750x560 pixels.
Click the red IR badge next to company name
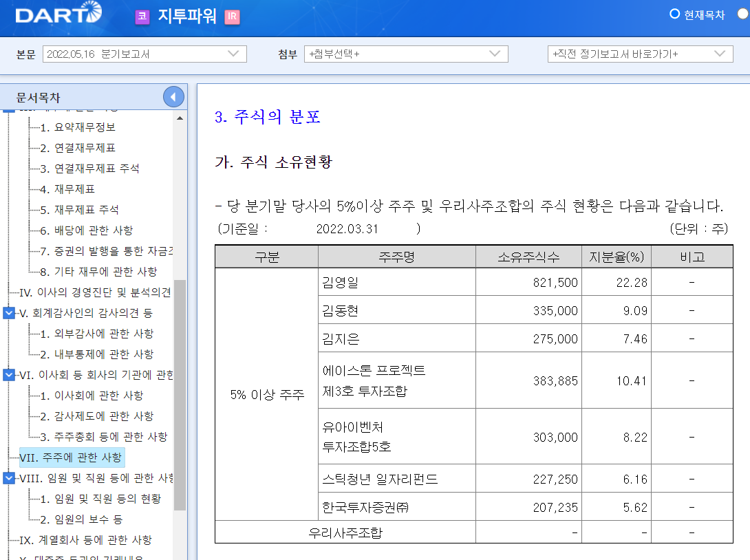[x=233, y=16]
